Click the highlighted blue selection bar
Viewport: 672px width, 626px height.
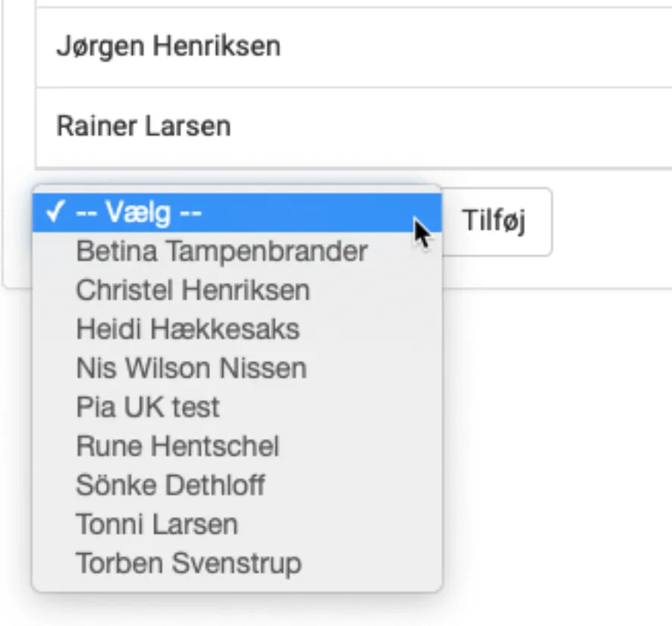(228, 212)
